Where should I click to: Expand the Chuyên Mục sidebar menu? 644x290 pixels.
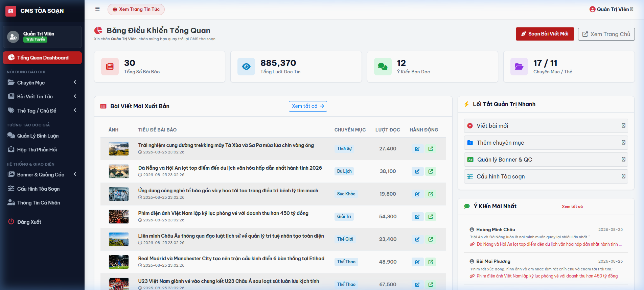pyautogui.click(x=42, y=82)
